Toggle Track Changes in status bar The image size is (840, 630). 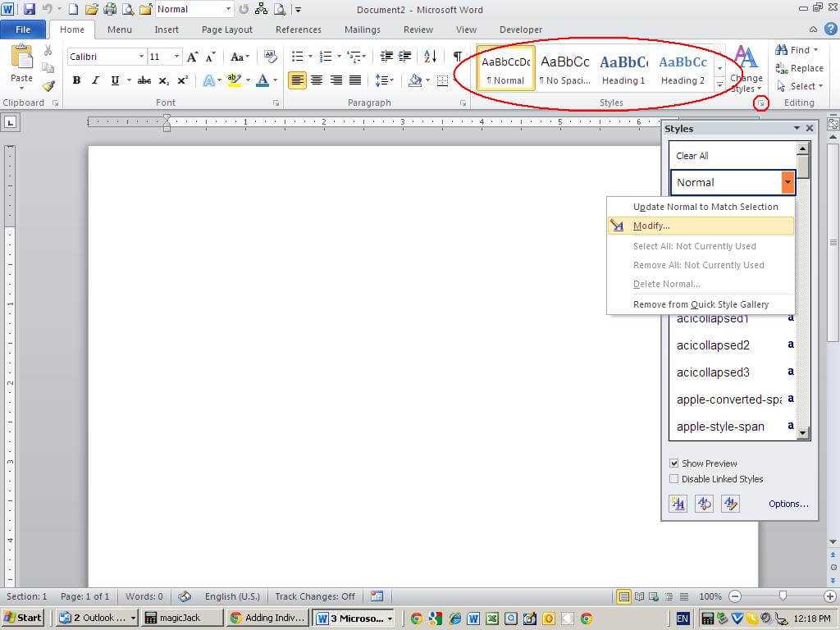click(x=315, y=596)
